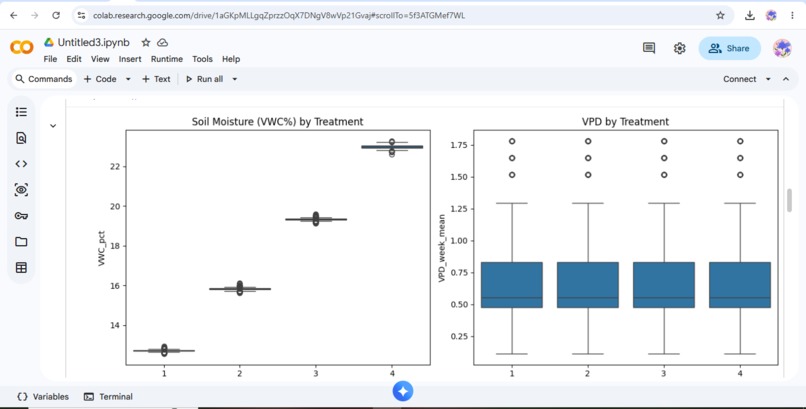
Task: View site information icon in address bar
Action: 82,15
